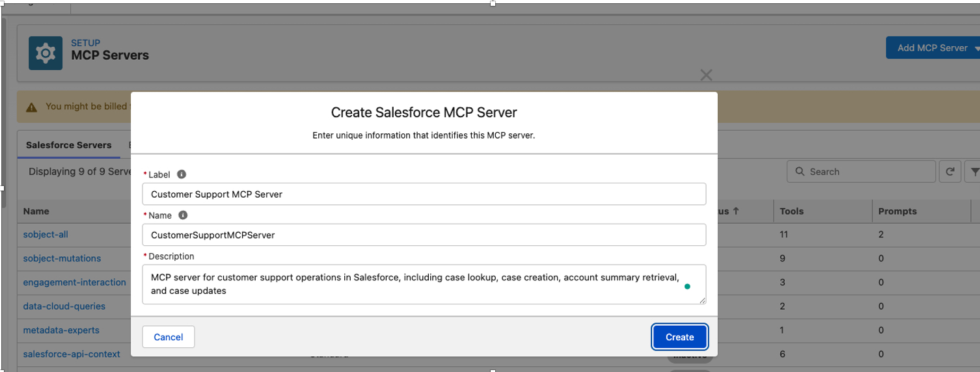Viewport: 980px width, 372px height.
Task: Click the warning triangle icon in banner
Action: 31,107
